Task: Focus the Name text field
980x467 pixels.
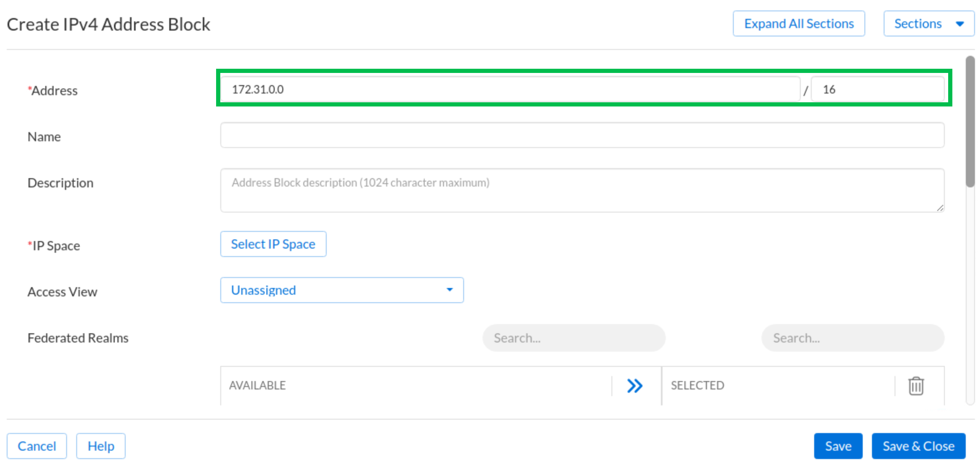Action: pos(582,135)
